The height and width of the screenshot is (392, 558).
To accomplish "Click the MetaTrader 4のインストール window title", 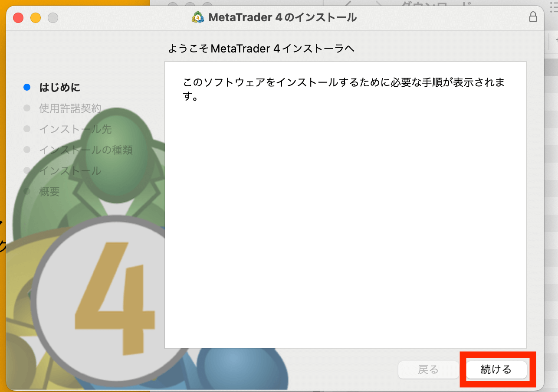I will (282, 17).
